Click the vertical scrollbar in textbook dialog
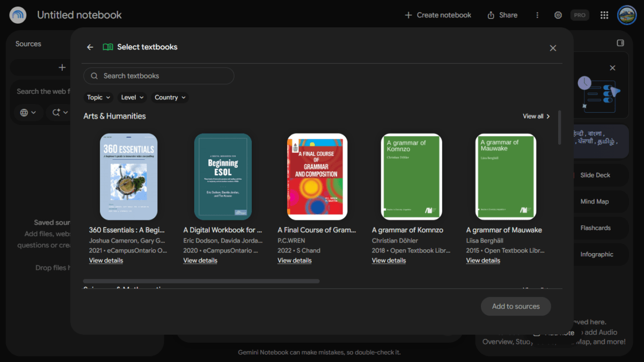Screen dimensions: 644x362 pyautogui.click(x=560, y=128)
